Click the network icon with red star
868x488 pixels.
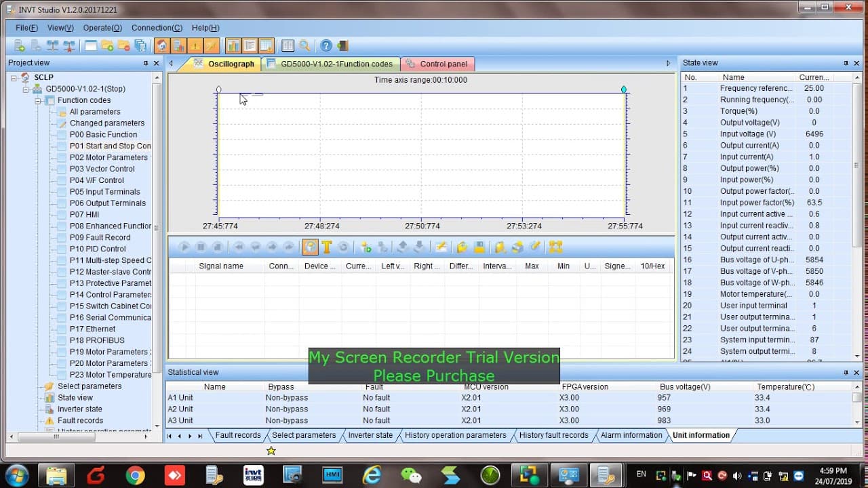click(68, 46)
